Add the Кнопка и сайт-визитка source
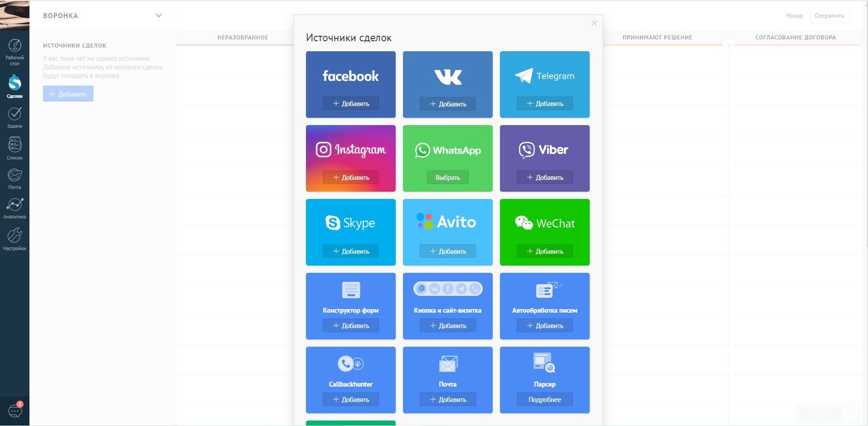 point(448,326)
